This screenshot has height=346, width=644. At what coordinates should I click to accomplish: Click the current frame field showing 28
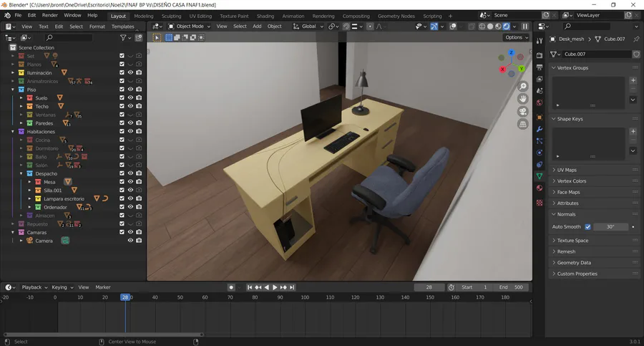[x=429, y=287]
